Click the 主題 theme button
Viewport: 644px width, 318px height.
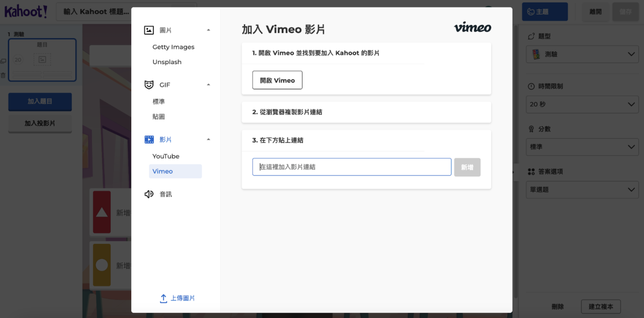tap(545, 12)
